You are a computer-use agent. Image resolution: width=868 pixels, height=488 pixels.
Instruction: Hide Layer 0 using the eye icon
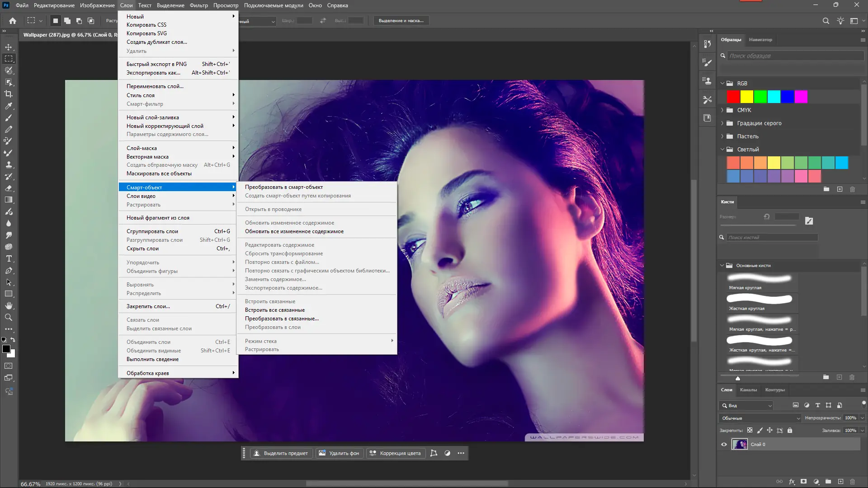724,445
